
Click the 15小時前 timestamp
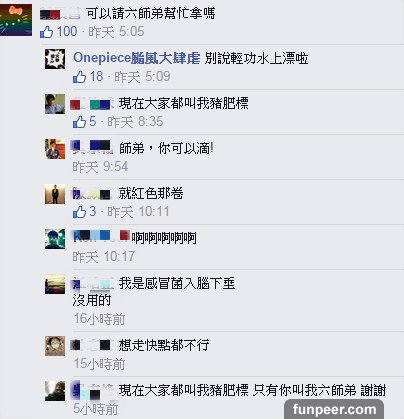[x=99, y=364]
